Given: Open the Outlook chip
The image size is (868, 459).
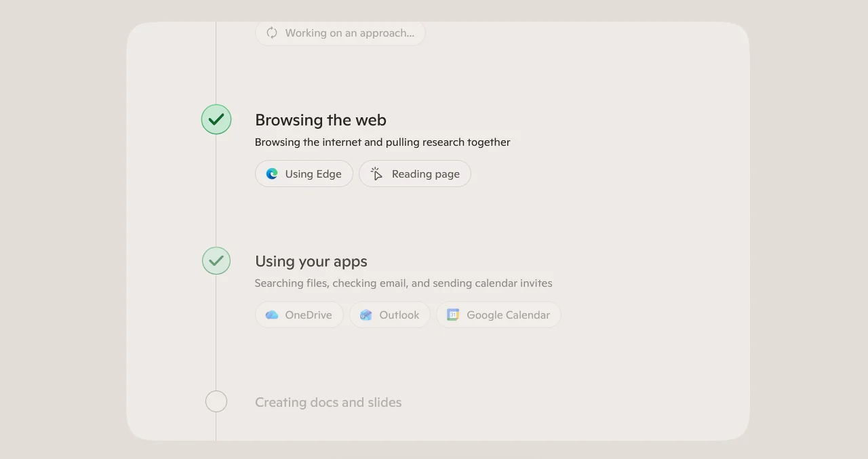Looking at the screenshot, I should coord(390,315).
